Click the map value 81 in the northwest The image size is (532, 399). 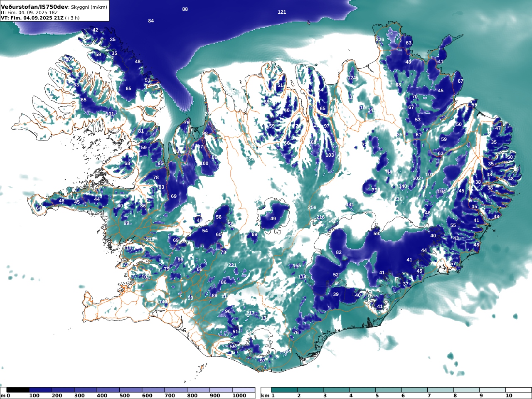coord(141,131)
